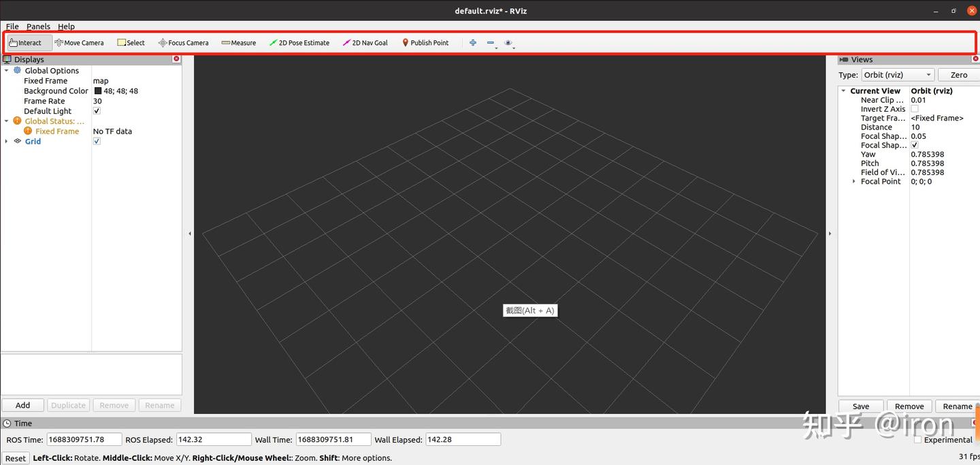Click the Global Status warning icon
The image size is (980, 465).
point(18,121)
